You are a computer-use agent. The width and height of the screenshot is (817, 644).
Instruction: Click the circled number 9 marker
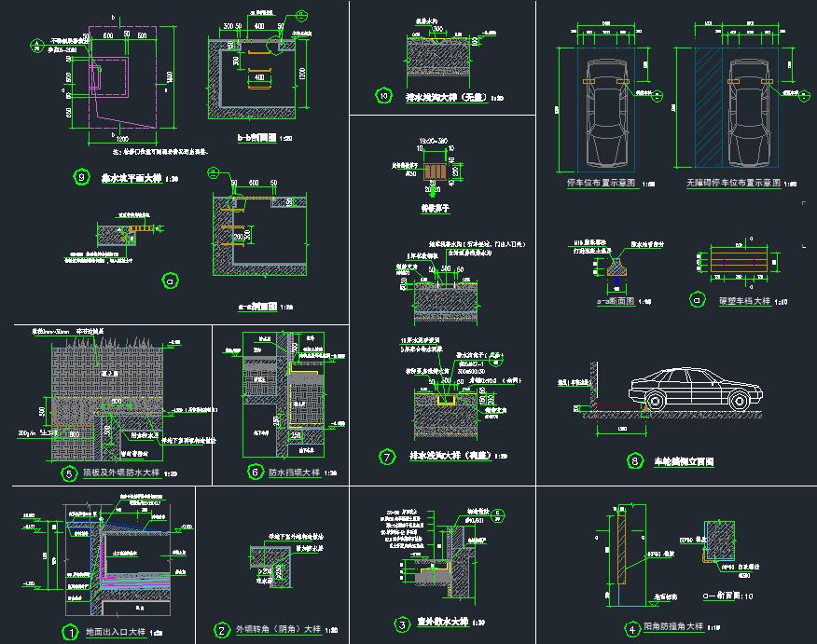[x=81, y=177]
